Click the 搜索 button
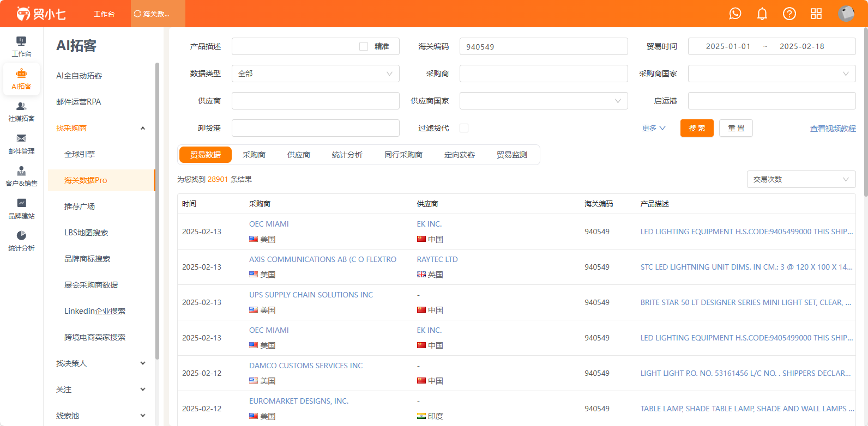 (x=697, y=128)
